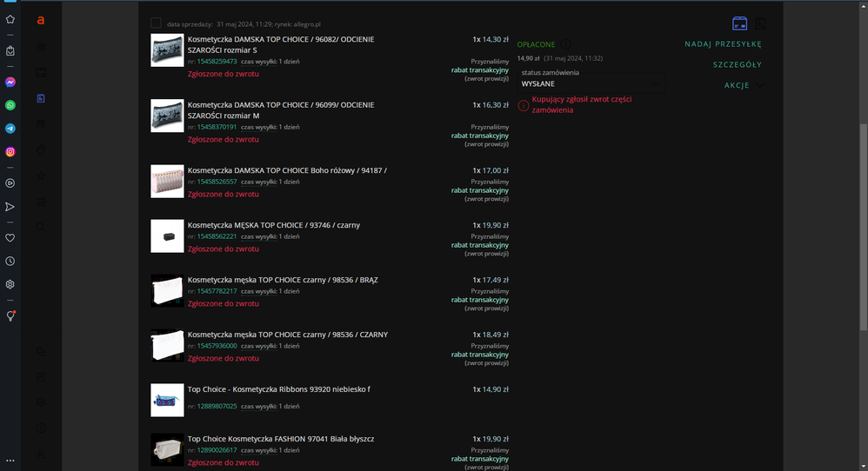Open Messenger in the Opera sidebar
Screen dimensions: 868x471
click(10, 83)
